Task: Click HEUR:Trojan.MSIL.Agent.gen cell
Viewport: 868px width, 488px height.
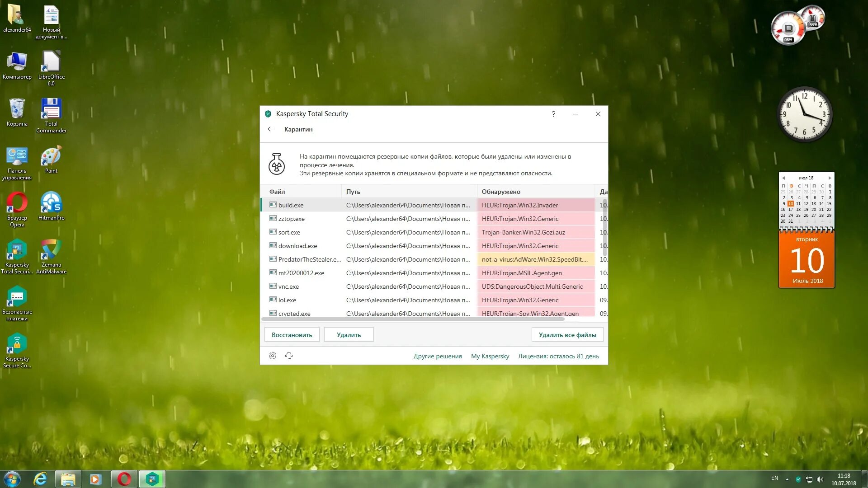Action: point(536,273)
